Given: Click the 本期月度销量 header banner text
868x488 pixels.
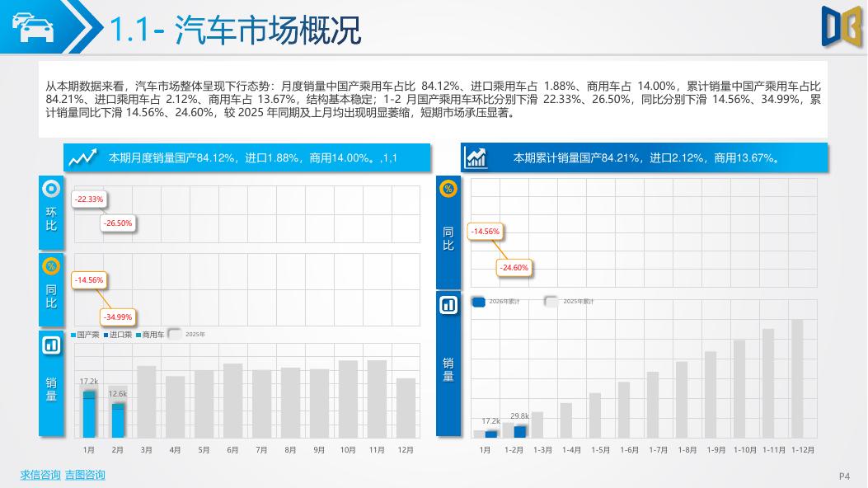Looking at the screenshot, I should [x=252, y=157].
